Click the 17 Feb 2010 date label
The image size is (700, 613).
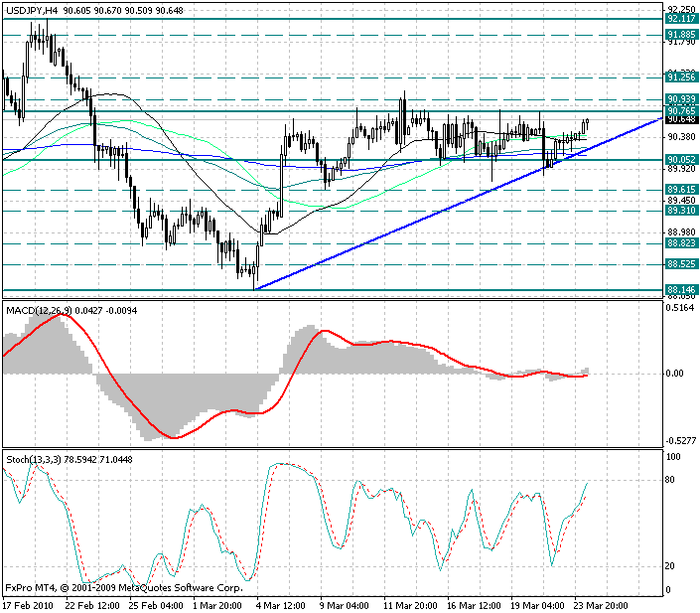click(28, 606)
